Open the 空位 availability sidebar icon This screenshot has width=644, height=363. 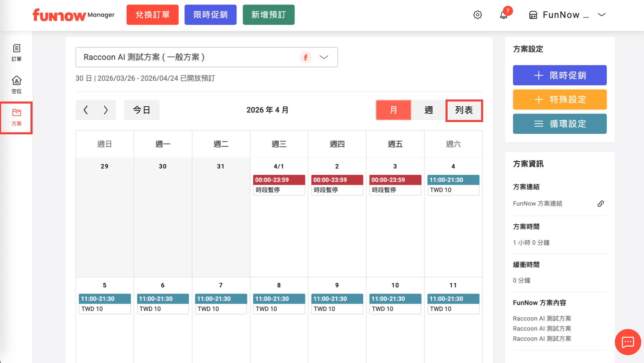point(16,84)
